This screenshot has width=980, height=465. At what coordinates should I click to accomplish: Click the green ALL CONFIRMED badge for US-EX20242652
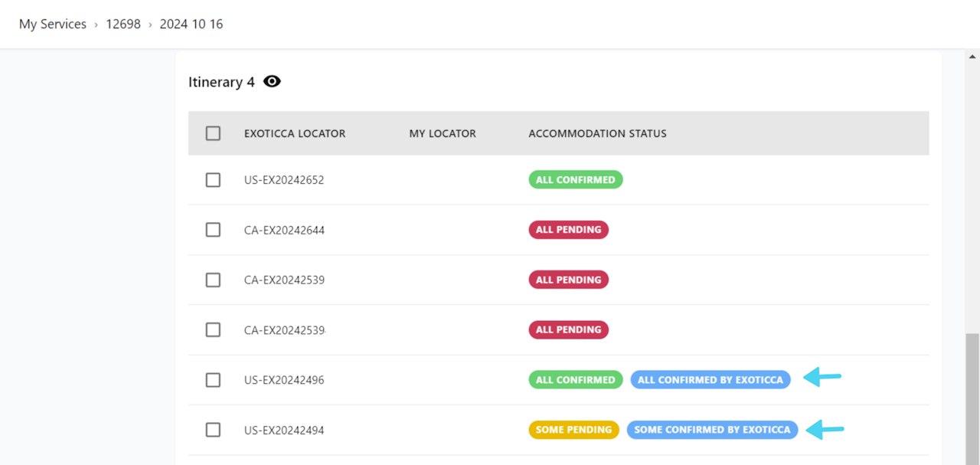tap(575, 180)
